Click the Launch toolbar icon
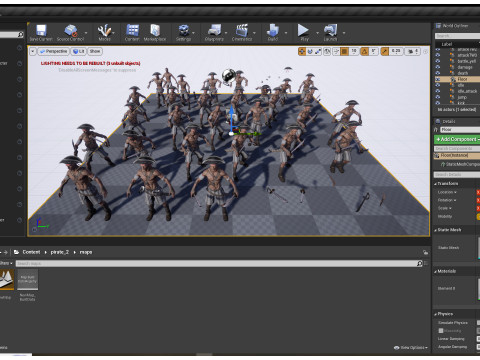Viewport: 480px width, 360px height. pos(330,33)
